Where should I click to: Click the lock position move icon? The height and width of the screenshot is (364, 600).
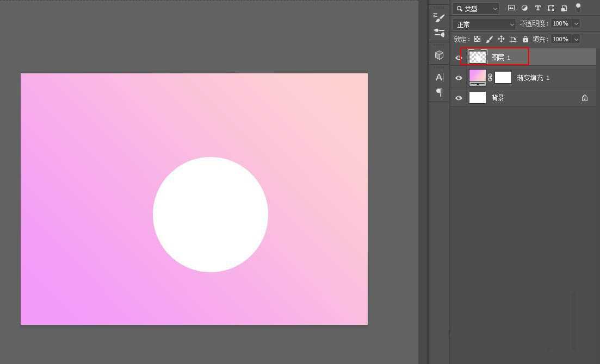[x=501, y=39]
